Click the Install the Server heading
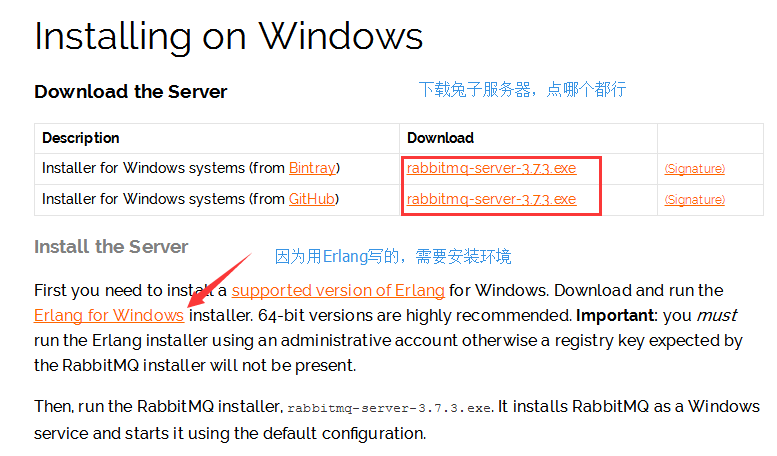Screen dimensions: 777x456 tap(111, 247)
